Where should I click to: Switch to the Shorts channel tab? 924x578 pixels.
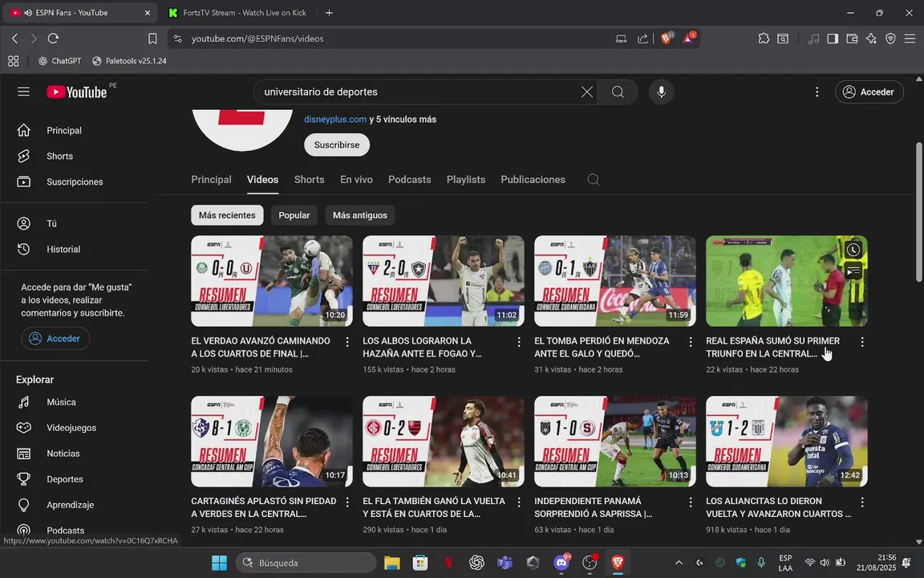click(x=310, y=179)
